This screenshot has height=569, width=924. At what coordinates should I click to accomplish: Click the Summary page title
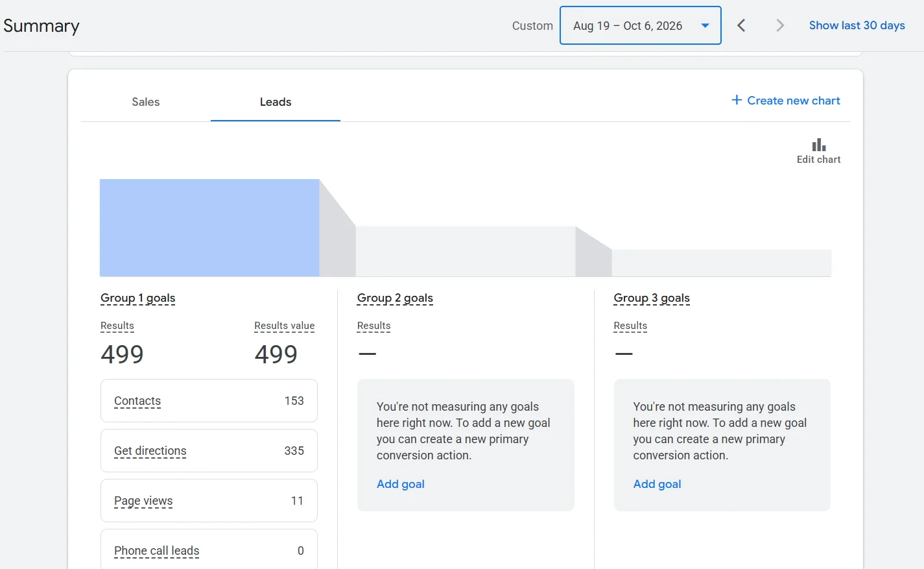pyautogui.click(x=41, y=26)
